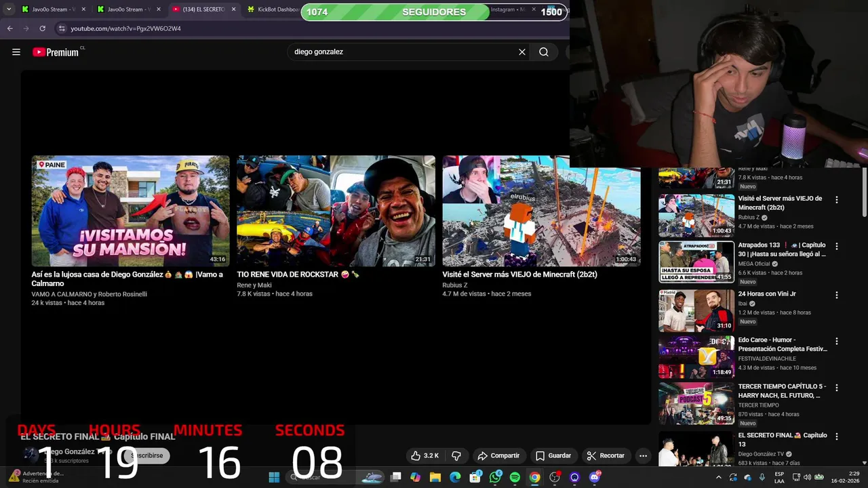Open the Windows Start menu
The height and width of the screenshot is (488, 868).
tap(274, 477)
